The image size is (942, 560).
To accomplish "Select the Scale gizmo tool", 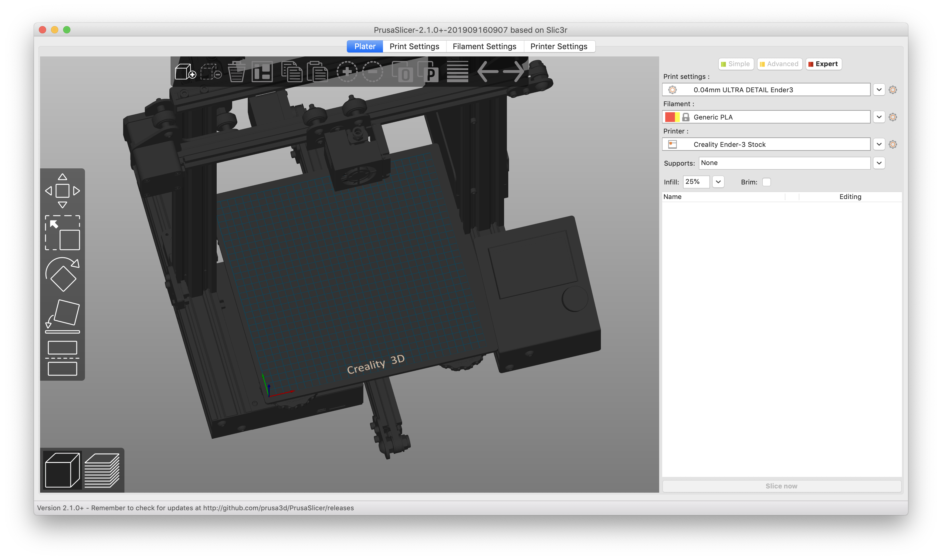I will (62, 232).
